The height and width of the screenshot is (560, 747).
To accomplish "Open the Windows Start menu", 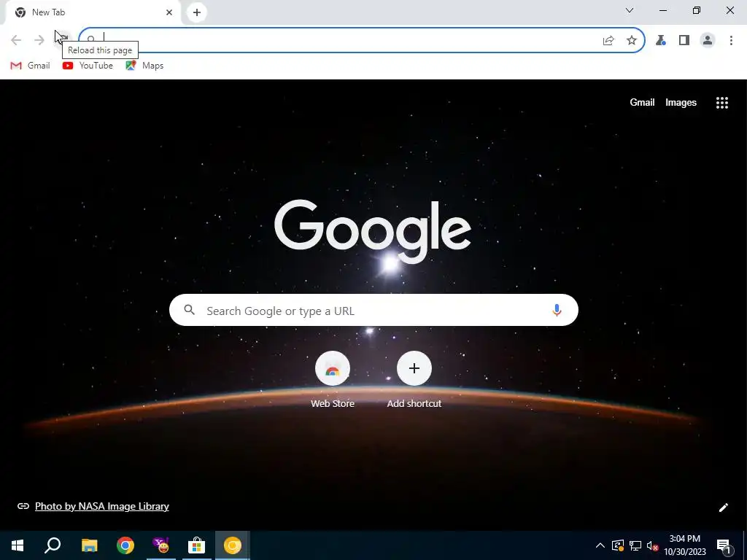I will point(18,545).
